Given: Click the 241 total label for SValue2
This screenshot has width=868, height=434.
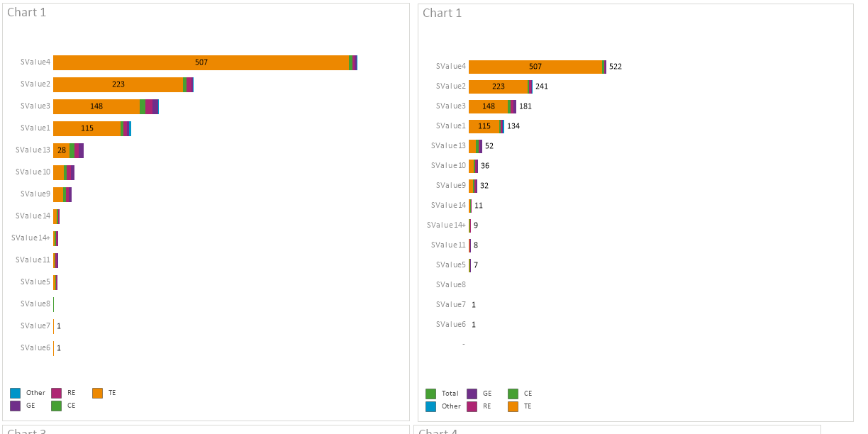Looking at the screenshot, I should [542, 87].
